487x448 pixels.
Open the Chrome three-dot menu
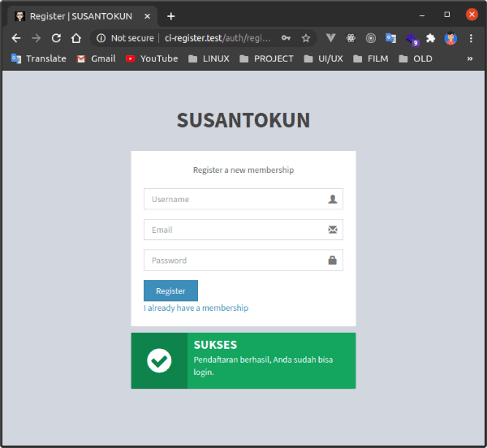[471, 38]
